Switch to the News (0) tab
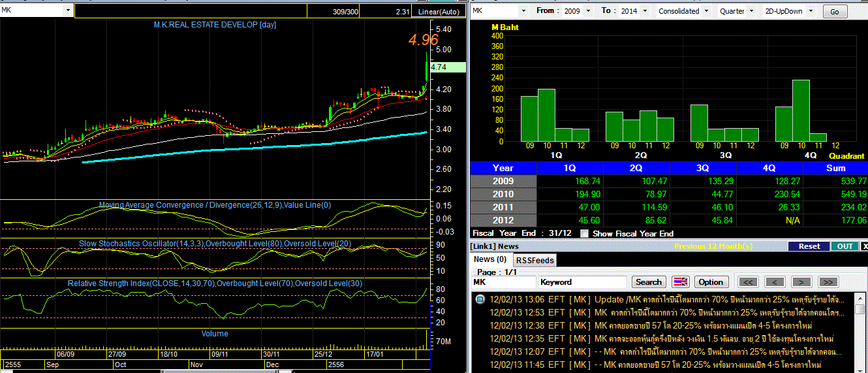The height and width of the screenshot is (373, 868). click(x=489, y=259)
